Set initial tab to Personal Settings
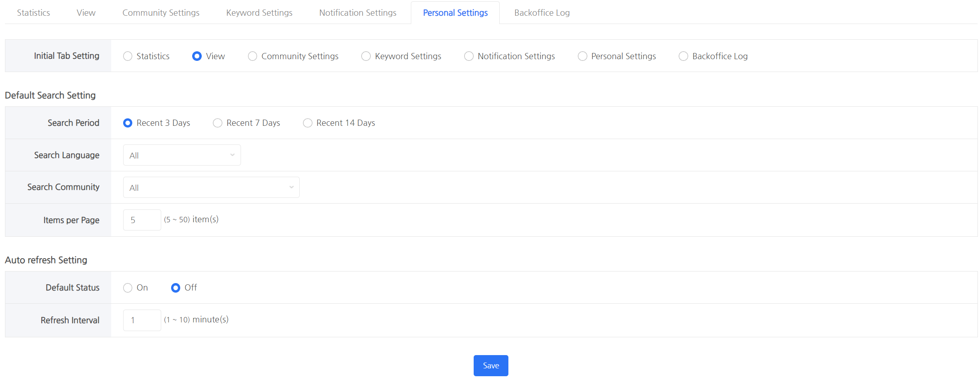Viewport: 980px width, 382px height. [x=582, y=56]
